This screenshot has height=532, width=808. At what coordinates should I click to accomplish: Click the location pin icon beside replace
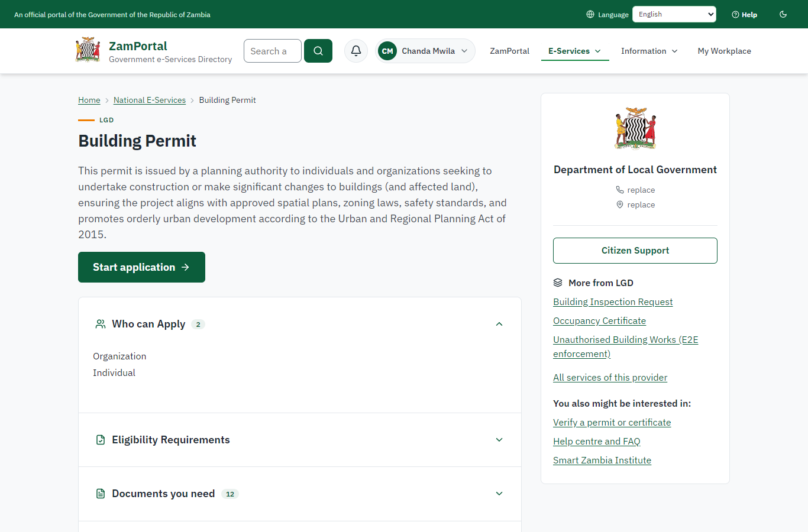point(620,205)
